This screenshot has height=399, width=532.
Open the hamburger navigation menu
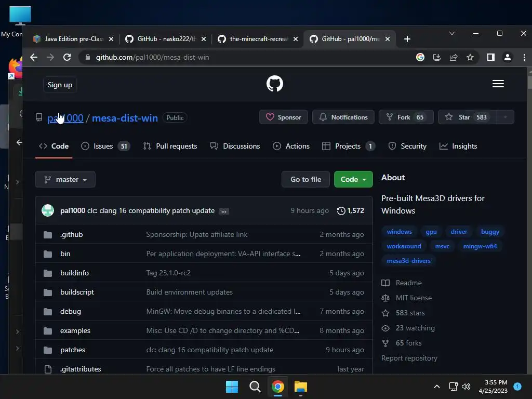coord(498,84)
